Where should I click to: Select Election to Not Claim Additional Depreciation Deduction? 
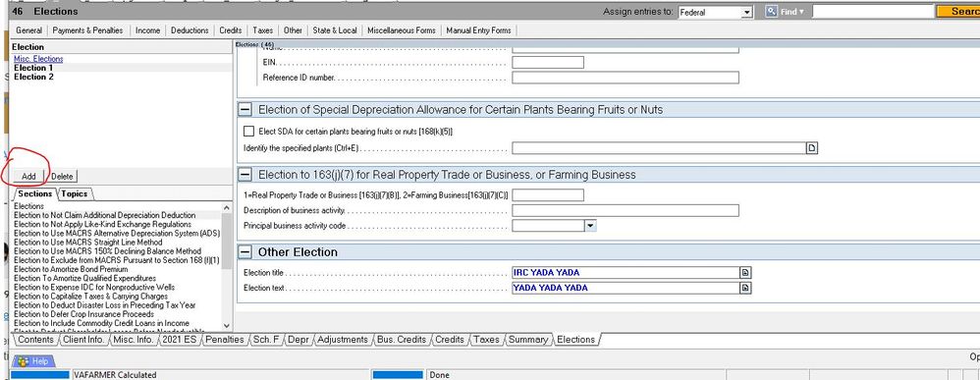(x=105, y=215)
